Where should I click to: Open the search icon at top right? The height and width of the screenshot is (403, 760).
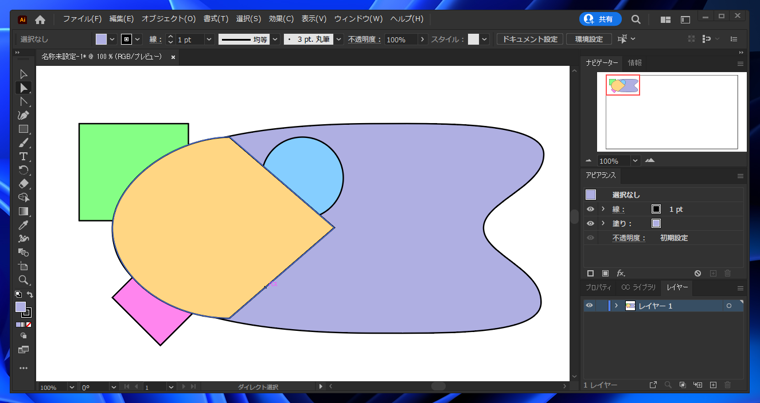pyautogui.click(x=636, y=19)
